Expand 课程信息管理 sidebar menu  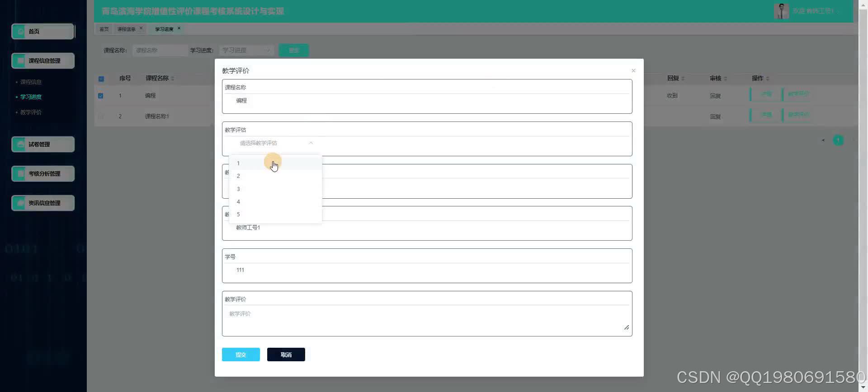[43, 61]
